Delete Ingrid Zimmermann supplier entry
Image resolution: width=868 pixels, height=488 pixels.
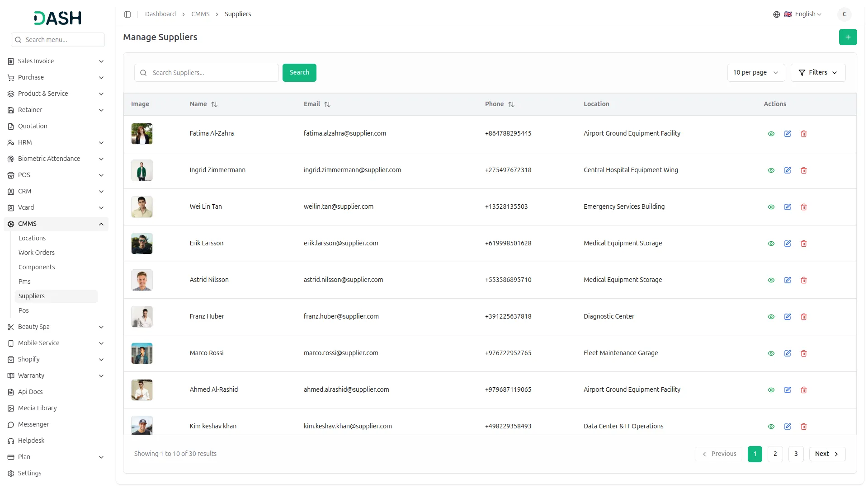click(803, 170)
